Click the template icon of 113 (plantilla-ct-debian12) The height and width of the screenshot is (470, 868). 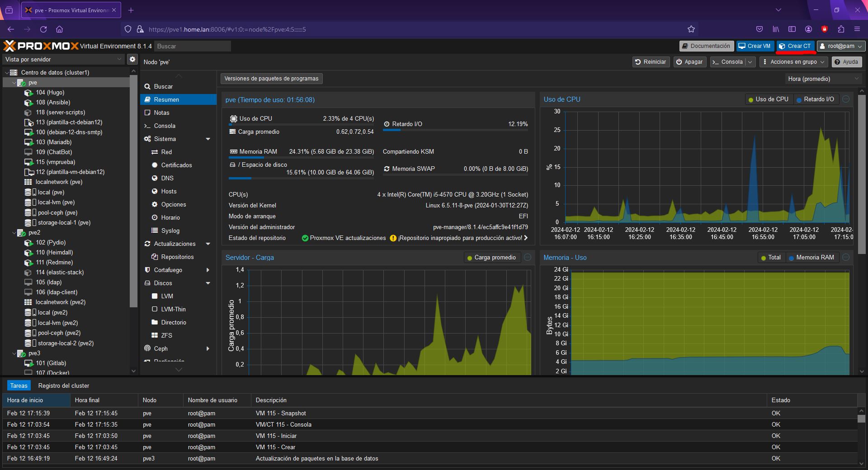click(28, 122)
